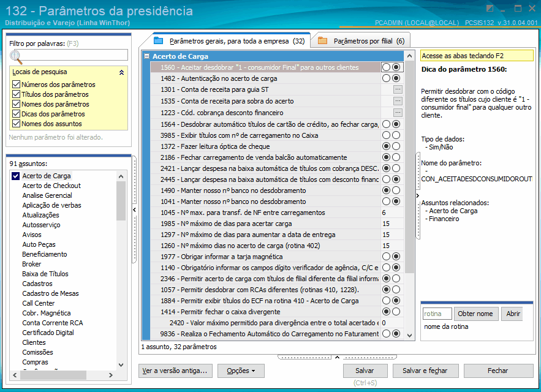The width and height of the screenshot is (541, 392).
Task: Toggle Nomes dos assuntos checkbox
Action: point(16,123)
